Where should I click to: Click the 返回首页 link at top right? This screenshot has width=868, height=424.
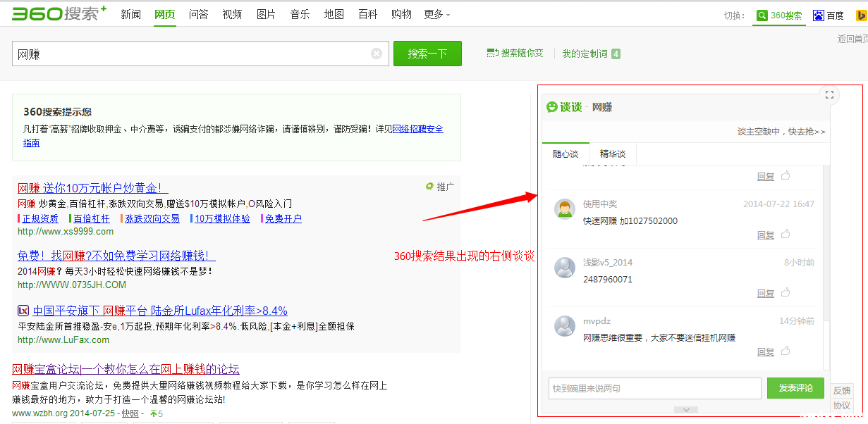click(x=852, y=39)
